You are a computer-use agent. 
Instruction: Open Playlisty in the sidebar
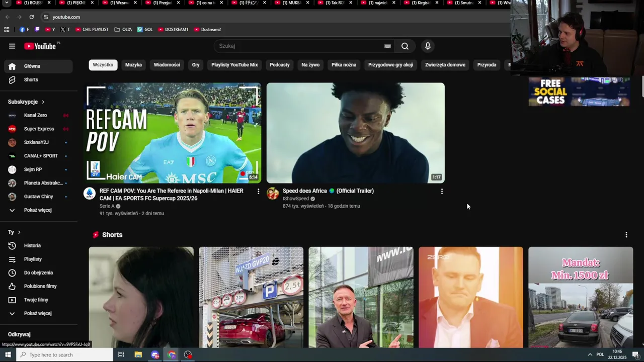[x=38, y=259]
